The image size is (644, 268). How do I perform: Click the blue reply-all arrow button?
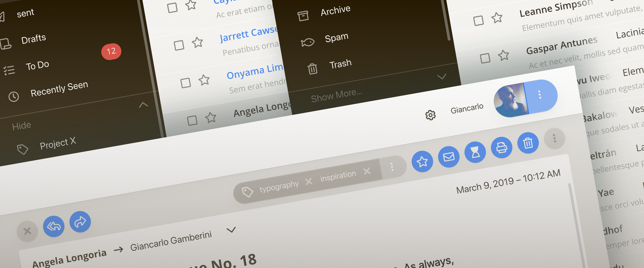[x=54, y=226]
